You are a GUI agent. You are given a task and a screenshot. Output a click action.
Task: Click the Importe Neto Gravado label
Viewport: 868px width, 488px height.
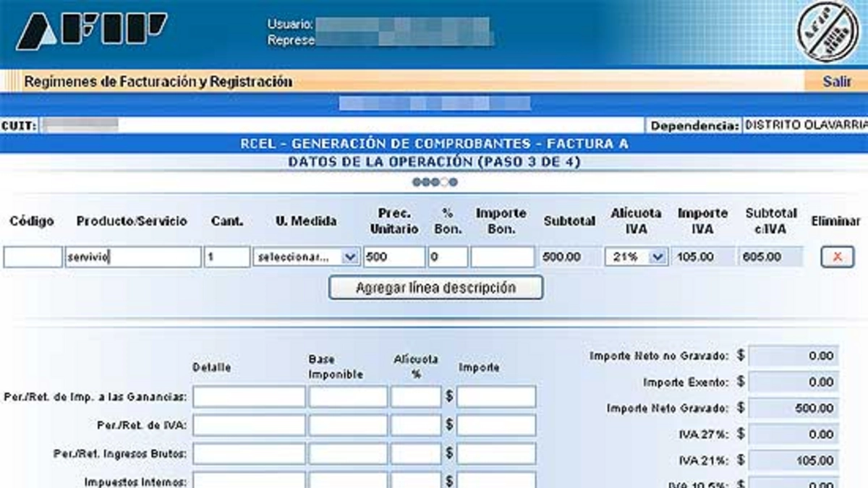(668, 408)
